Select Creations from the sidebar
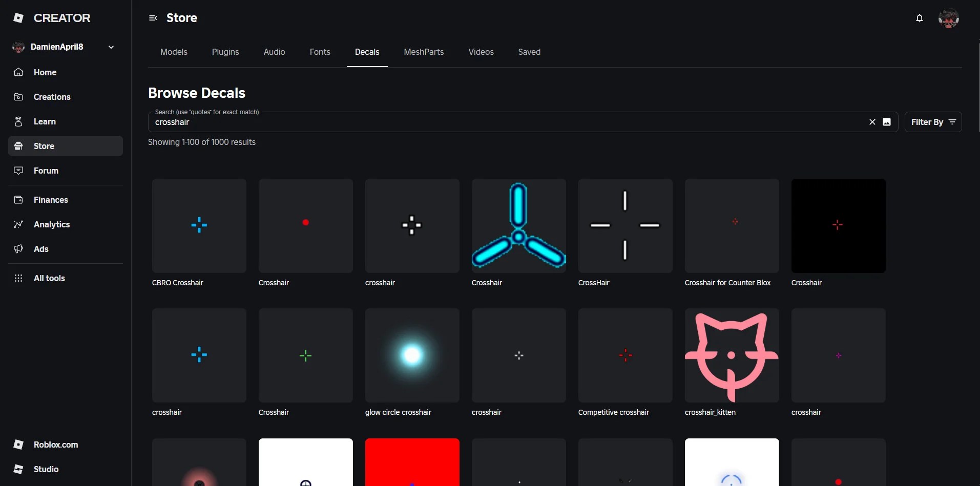The height and width of the screenshot is (486, 980). click(x=53, y=97)
